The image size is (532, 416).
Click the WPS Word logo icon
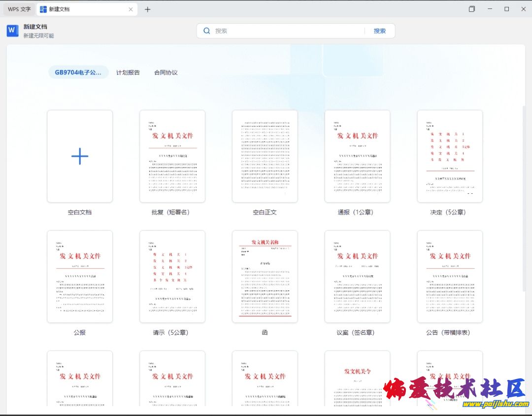pos(12,31)
